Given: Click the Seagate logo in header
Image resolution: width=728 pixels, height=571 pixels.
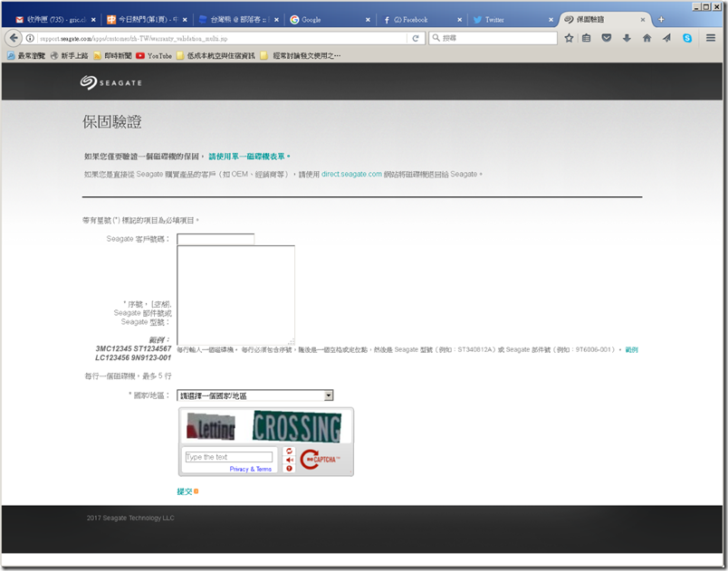Looking at the screenshot, I should pos(110,82).
